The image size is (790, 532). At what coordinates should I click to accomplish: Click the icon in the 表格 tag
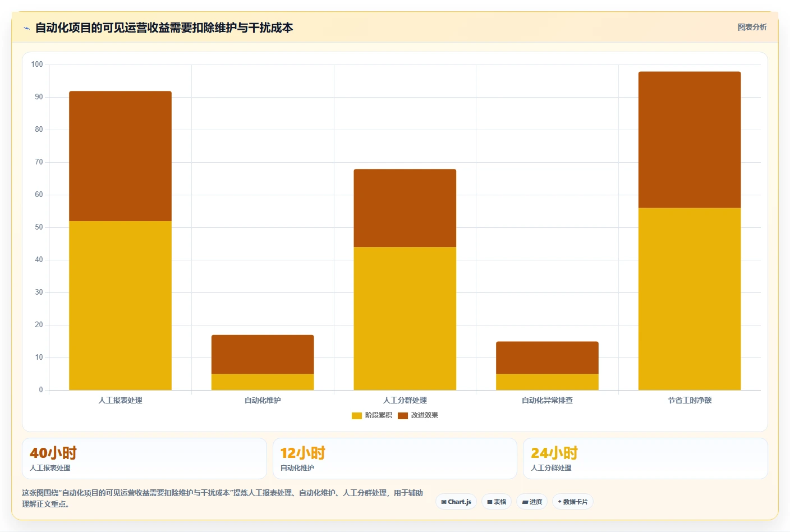tap(490, 502)
